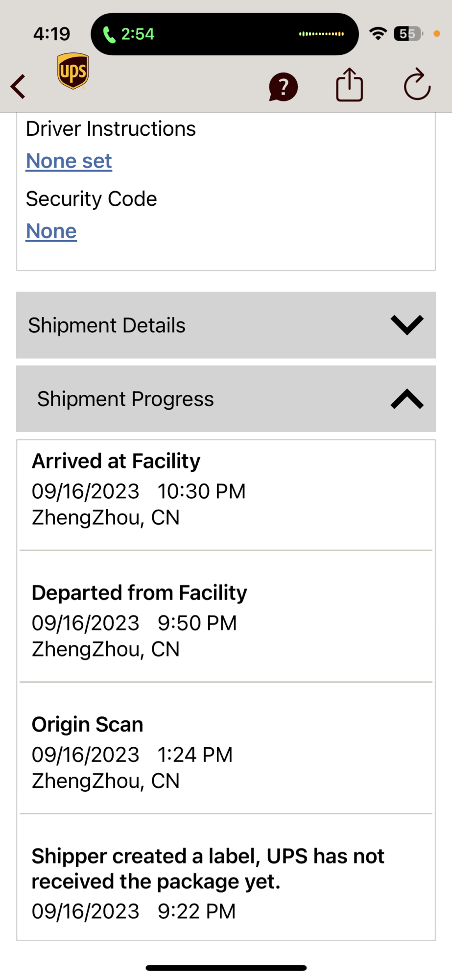The image size is (452, 980).
Task: Tap the back arrow icon
Action: (19, 87)
